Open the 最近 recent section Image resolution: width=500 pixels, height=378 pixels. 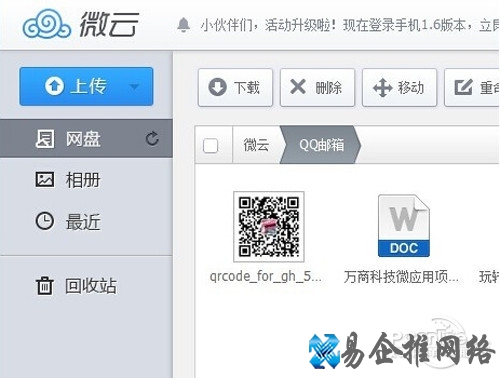[86, 221]
